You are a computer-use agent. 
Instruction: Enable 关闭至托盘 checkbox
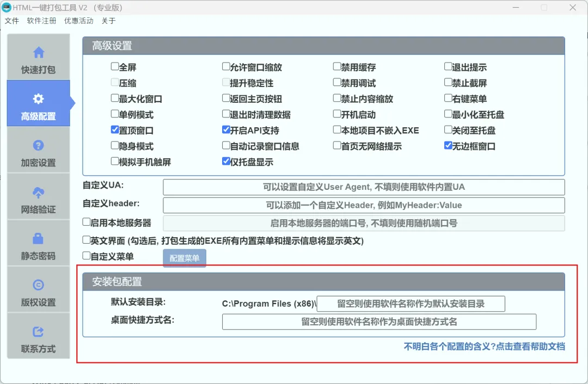[x=448, y=129]
